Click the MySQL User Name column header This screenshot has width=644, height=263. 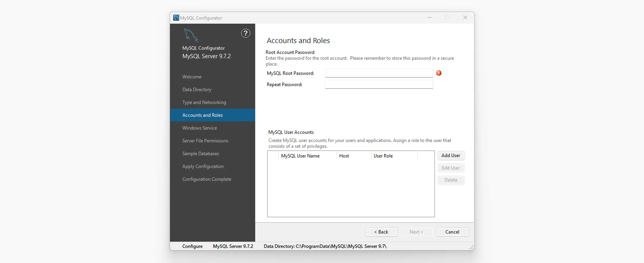[307, 156]
